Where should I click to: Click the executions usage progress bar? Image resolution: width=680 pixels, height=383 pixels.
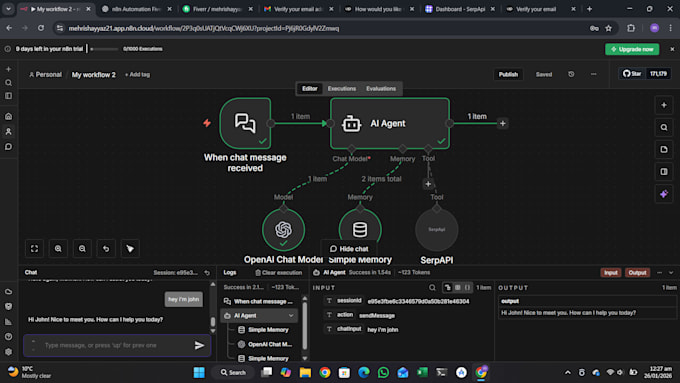pos(104,49)
